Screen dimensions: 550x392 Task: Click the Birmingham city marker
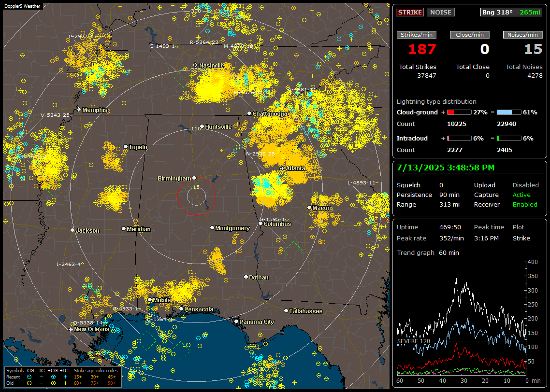click(194, 178)
